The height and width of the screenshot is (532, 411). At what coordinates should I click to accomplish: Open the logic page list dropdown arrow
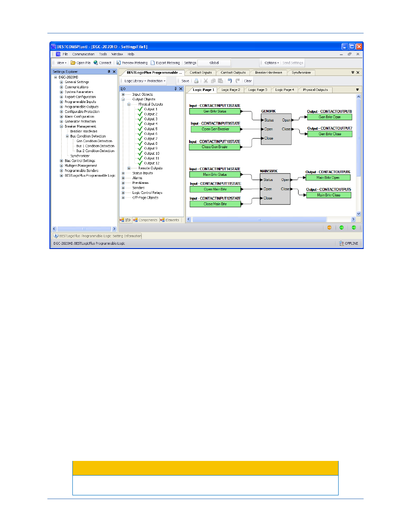357,90
